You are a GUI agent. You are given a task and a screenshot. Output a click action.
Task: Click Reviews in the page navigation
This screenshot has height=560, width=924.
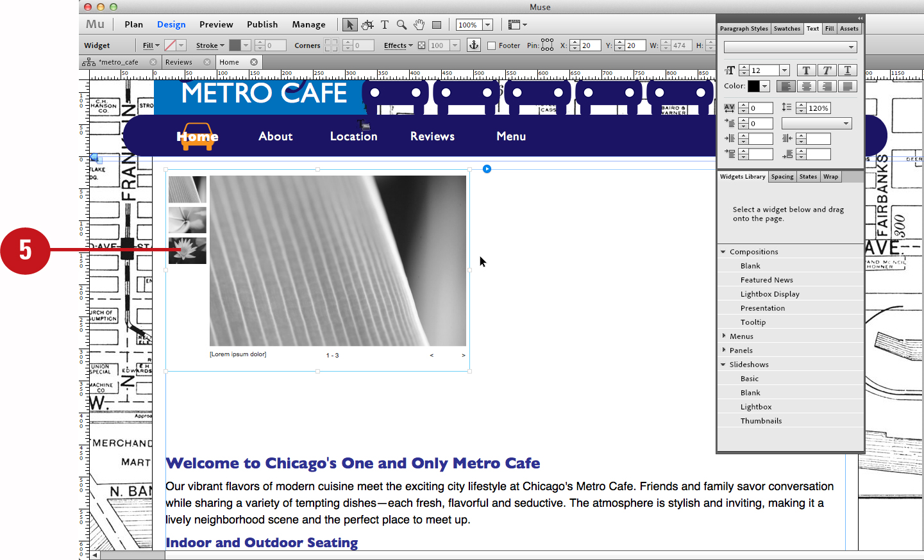(433, 136)
